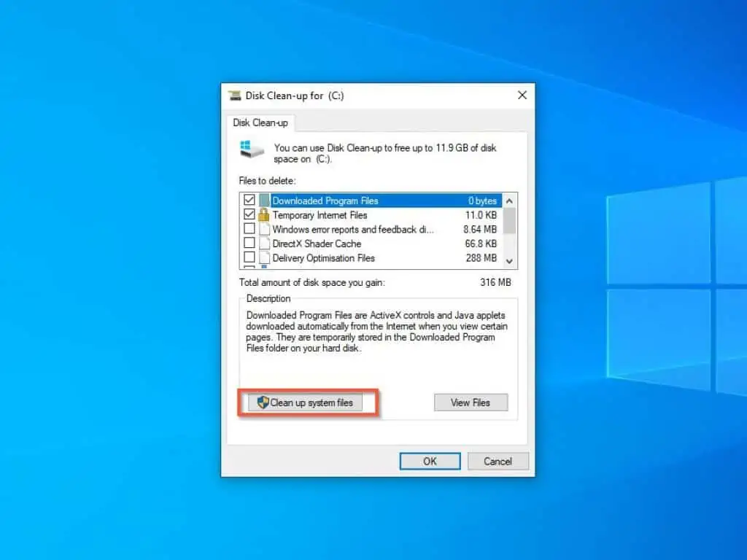Tick the Delivery Optimisation Files checkbox
Screen dimensions: 747x560
point(249,257)
